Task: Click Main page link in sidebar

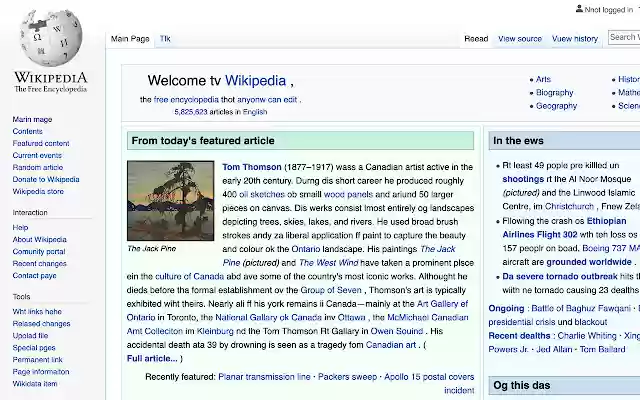Action: pos(32,120)
